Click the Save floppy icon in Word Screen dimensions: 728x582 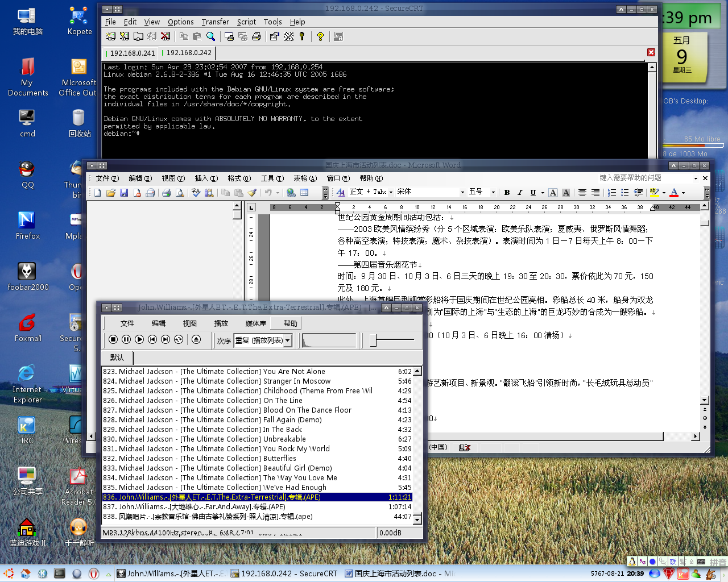[124, 193]
